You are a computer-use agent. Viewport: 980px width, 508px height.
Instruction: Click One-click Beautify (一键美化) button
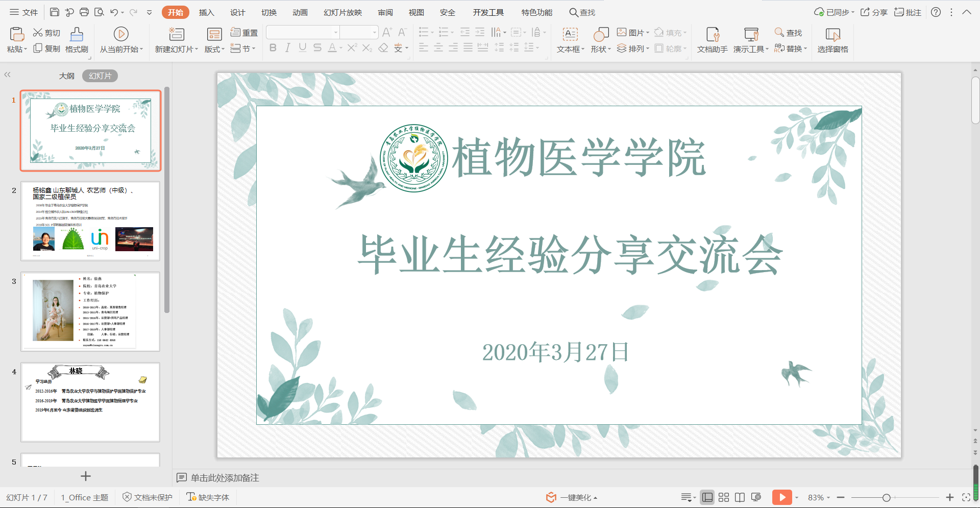click(x=572, y=497)
